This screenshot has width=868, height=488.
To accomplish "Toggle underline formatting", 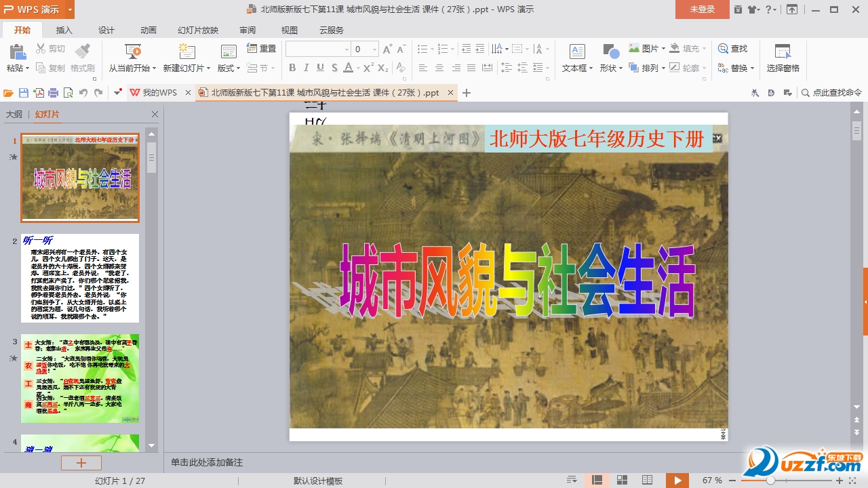I will tap(320, 68).
